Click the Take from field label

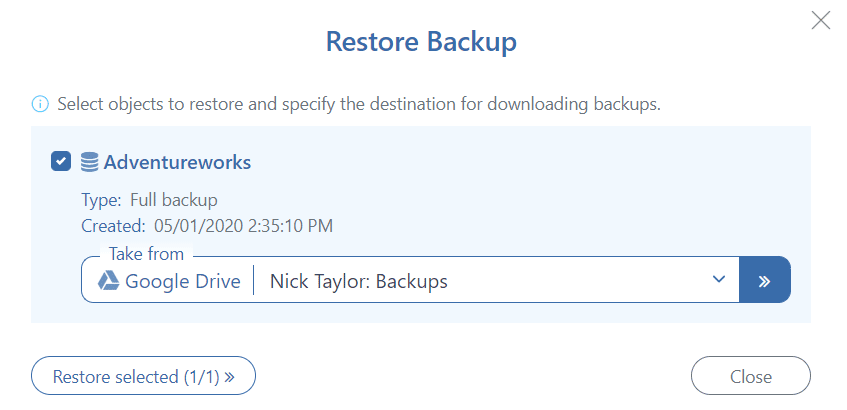coord(145,254)
